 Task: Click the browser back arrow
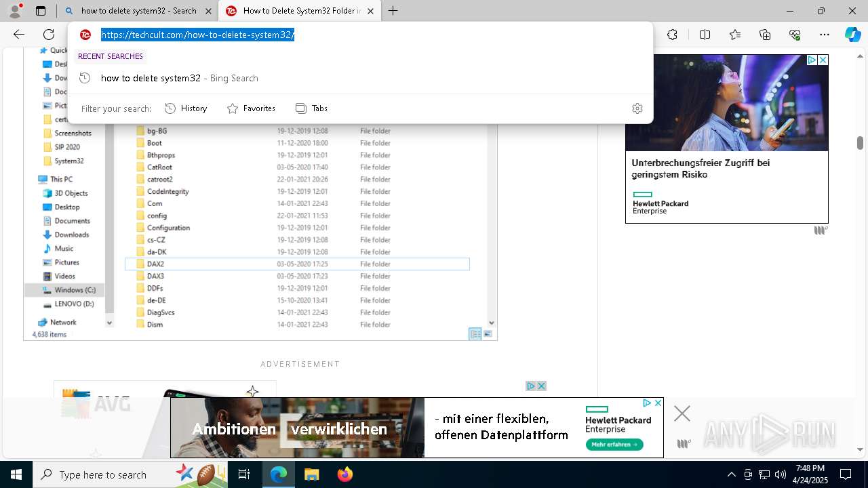[x=19, y=35]
